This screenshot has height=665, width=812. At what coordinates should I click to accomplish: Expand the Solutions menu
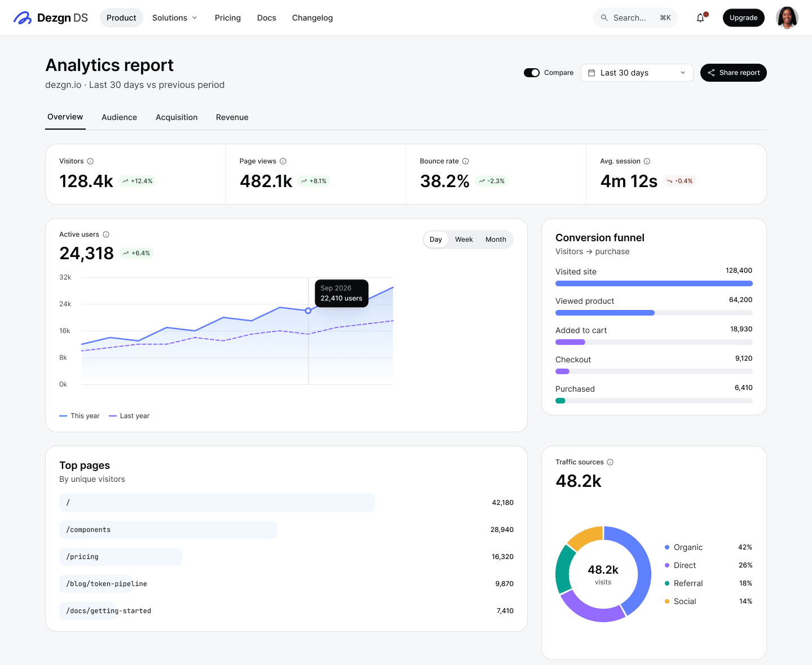pos(175,18)
